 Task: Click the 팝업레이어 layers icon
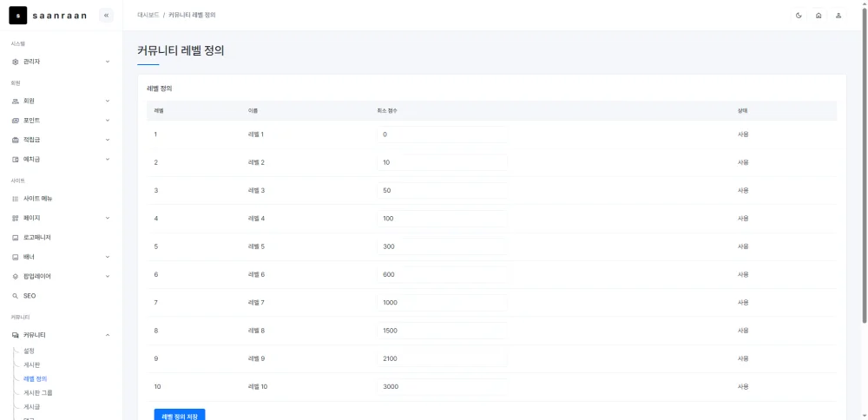[x=16, y=276]
